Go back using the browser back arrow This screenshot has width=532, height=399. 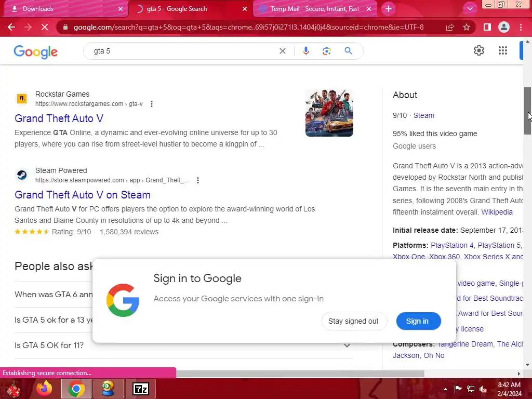coord(11,27)
